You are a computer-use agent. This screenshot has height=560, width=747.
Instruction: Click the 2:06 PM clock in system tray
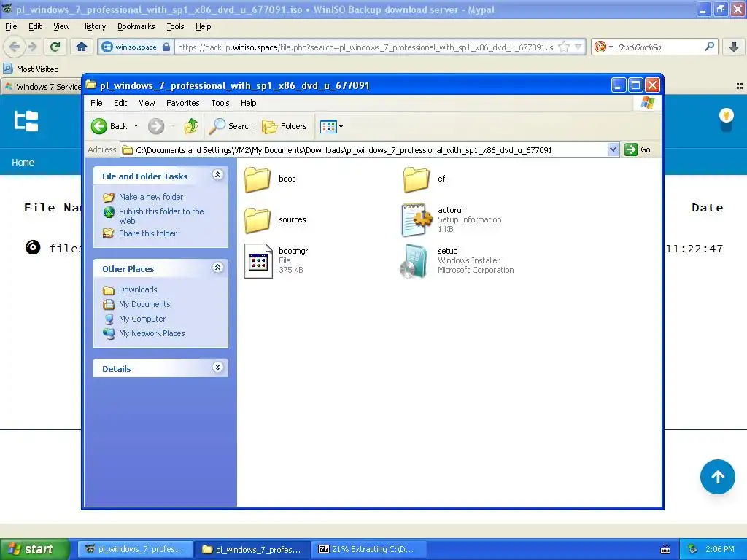(x=719, y=549)
